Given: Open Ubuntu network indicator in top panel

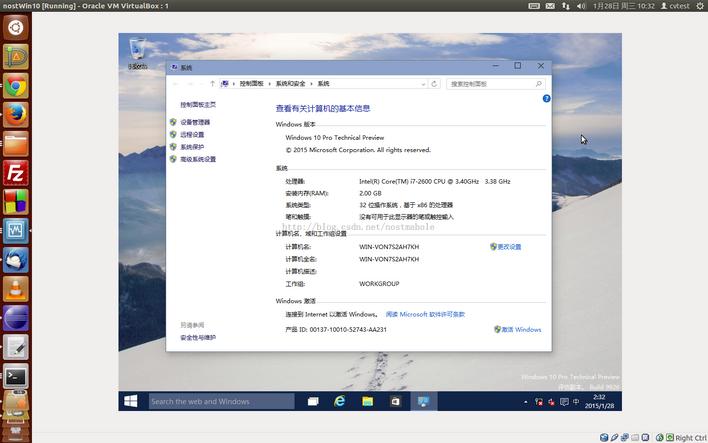Looking at the screenshot, I should (x=566, y=6).
